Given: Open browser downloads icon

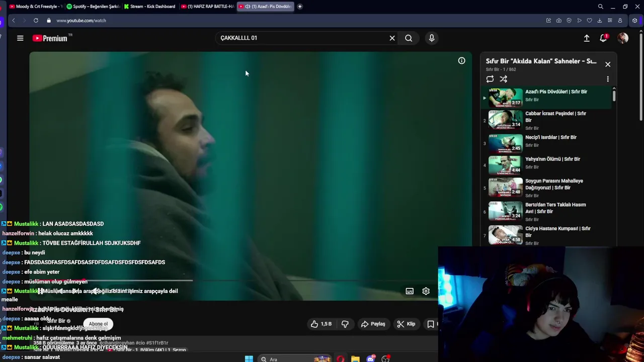Looking at the screenshot, I should tap(599, 21).
